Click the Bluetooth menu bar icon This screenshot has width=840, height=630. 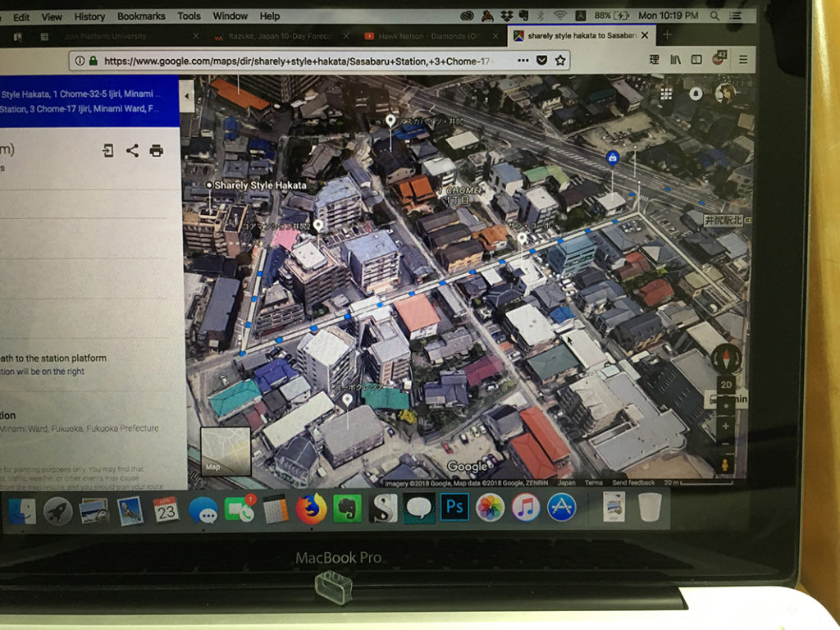(x=541, y=16)
